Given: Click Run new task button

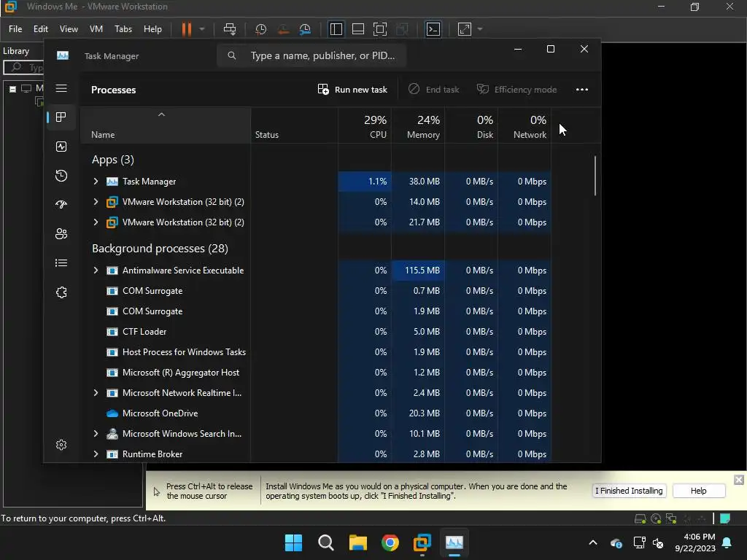Looking at the screenshot, I should click(x=352, y=90).
